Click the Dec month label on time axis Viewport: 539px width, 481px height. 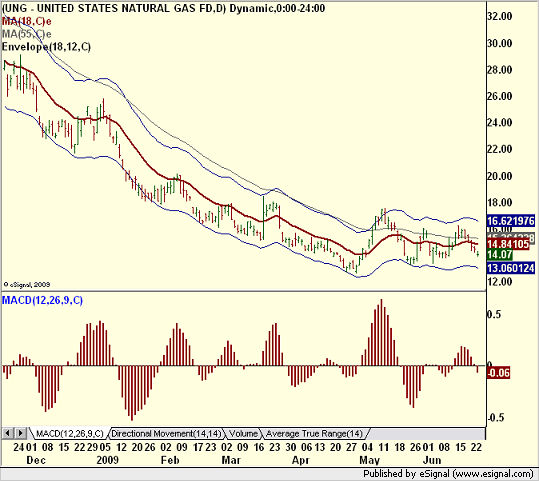(x=36, y=460)
